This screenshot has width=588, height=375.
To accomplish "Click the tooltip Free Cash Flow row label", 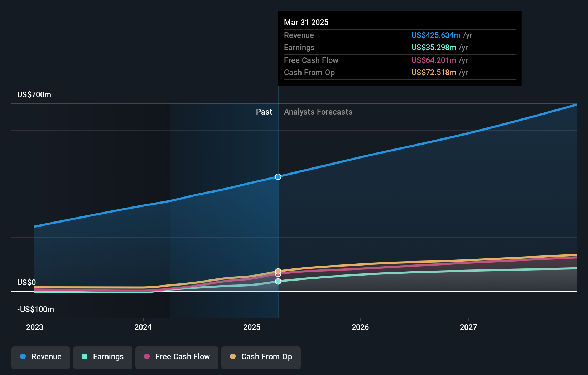I will point(311,60).
